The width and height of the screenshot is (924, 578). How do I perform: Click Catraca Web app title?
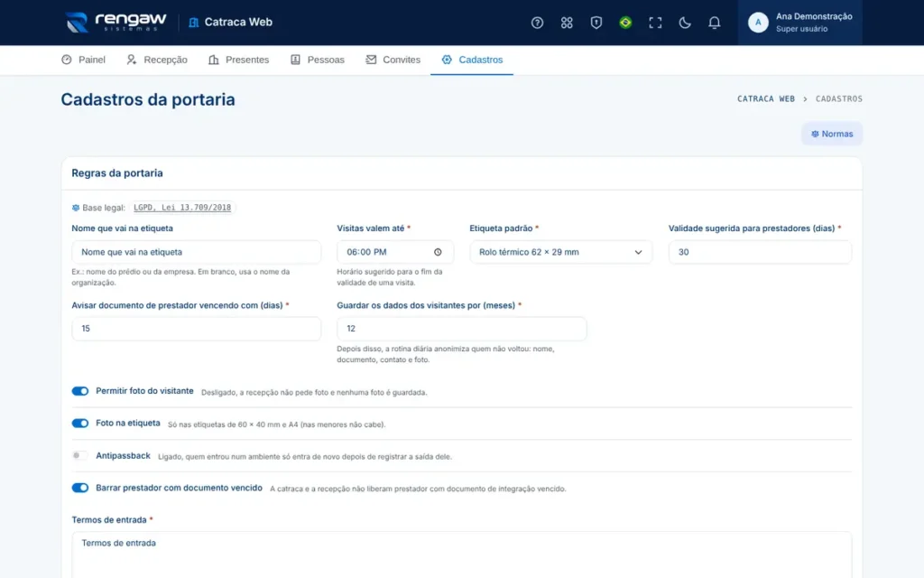[238, 23]
